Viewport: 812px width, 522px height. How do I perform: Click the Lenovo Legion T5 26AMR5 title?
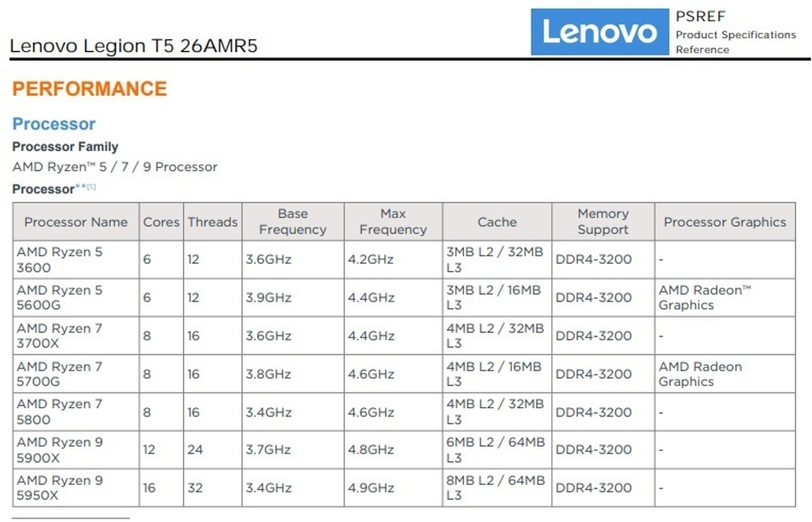(x=134, y=47)
